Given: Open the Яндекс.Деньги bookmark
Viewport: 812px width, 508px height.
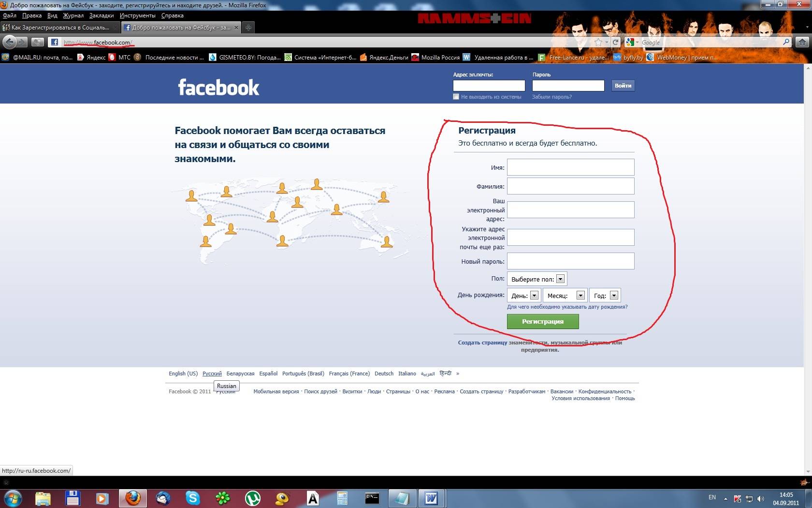Looking at the screenshot, I should point(384,57).
